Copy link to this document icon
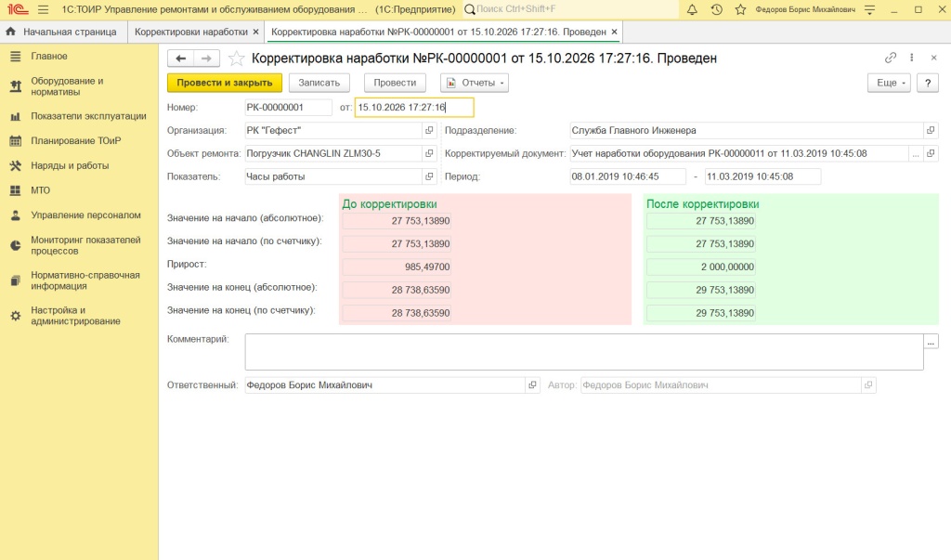Screen dimensions: 951x560 point(891,58)
